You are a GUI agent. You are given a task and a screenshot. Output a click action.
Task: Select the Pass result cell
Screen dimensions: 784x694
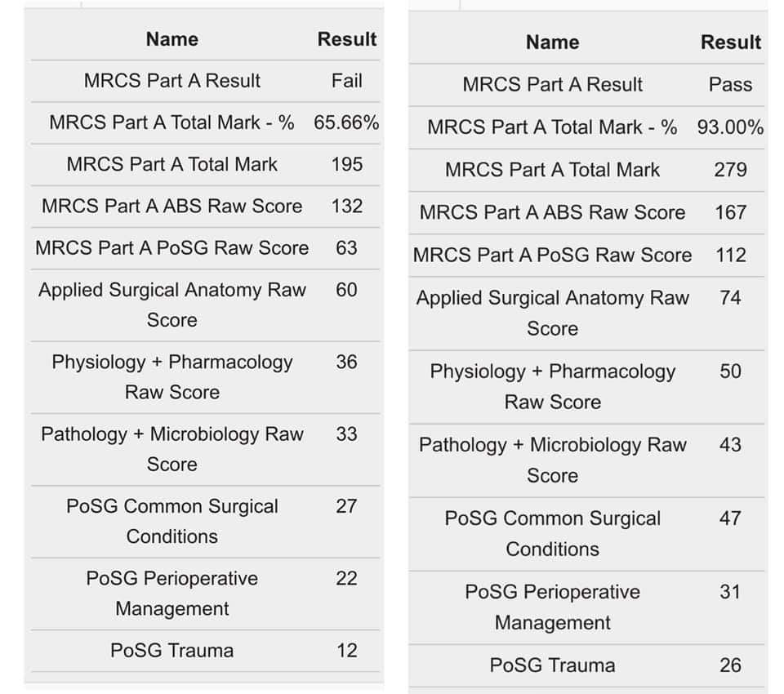tap(730, 84)
